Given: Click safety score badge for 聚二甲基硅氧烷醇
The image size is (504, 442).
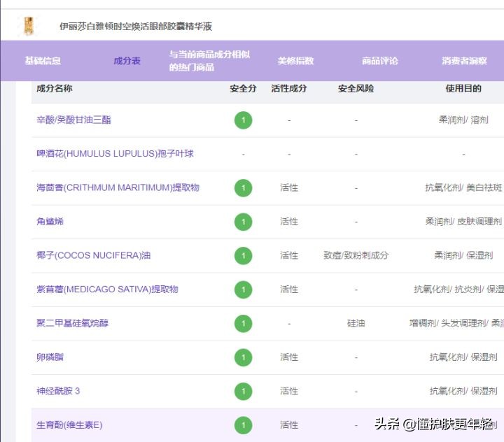Looking at the screenshot, I should 244,324.
